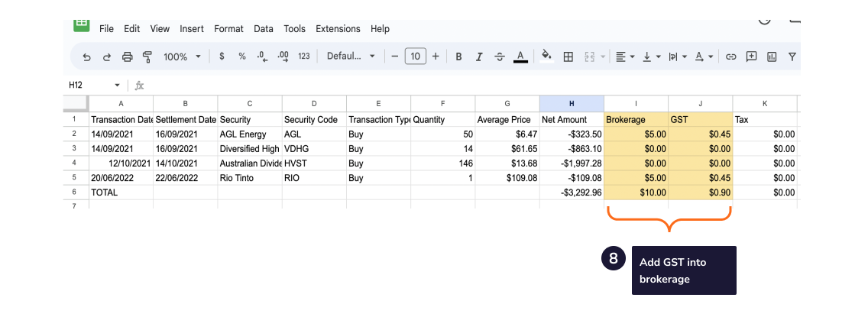Toggle strikethrough formatting

tap(499, 57)
